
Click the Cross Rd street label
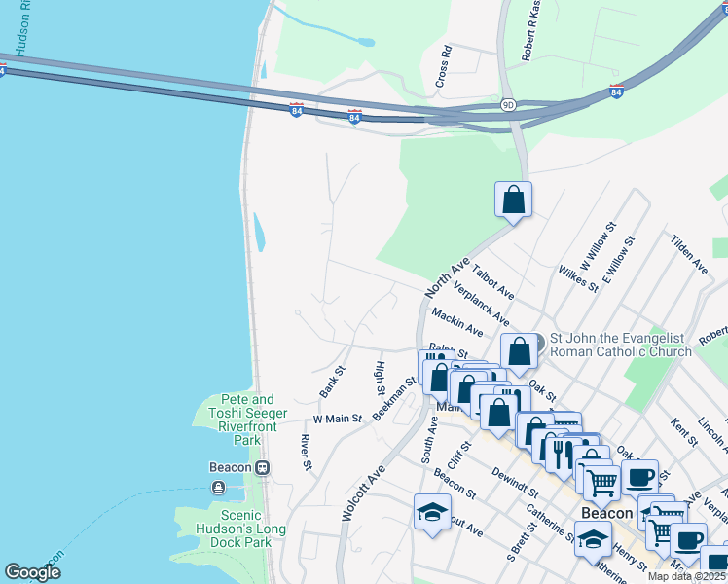(x=445, y=68)
